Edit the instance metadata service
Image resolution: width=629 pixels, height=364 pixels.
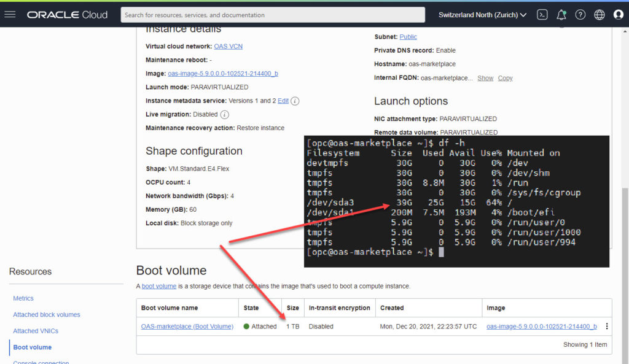[283, 101]
